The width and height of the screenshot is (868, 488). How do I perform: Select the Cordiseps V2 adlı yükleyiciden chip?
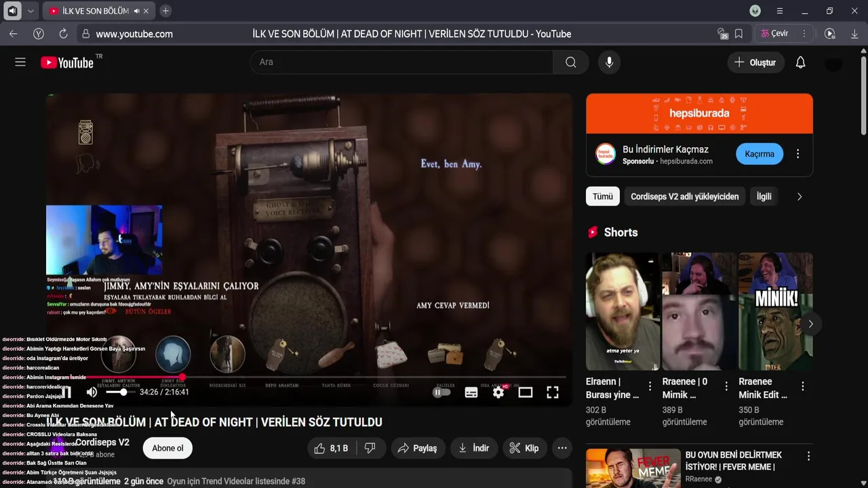coord(684,197)
